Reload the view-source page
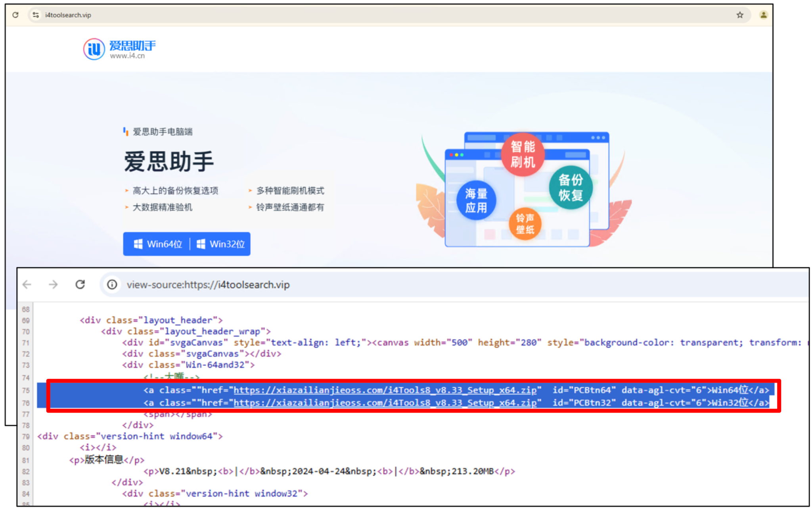The image size is (812, 509). [x=80, y=284]
